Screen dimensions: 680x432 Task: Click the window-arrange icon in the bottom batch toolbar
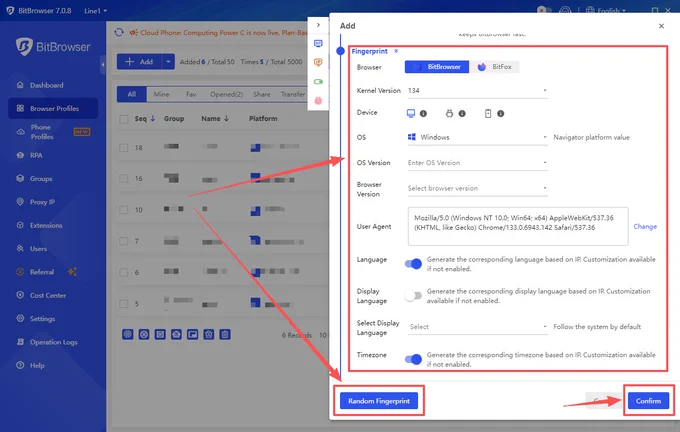193,334
